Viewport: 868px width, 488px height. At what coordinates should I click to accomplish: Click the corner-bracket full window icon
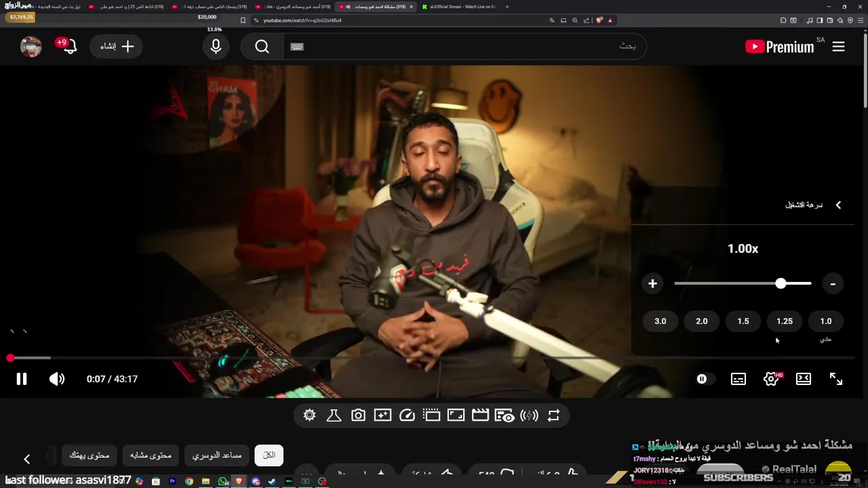pos(456,415)
